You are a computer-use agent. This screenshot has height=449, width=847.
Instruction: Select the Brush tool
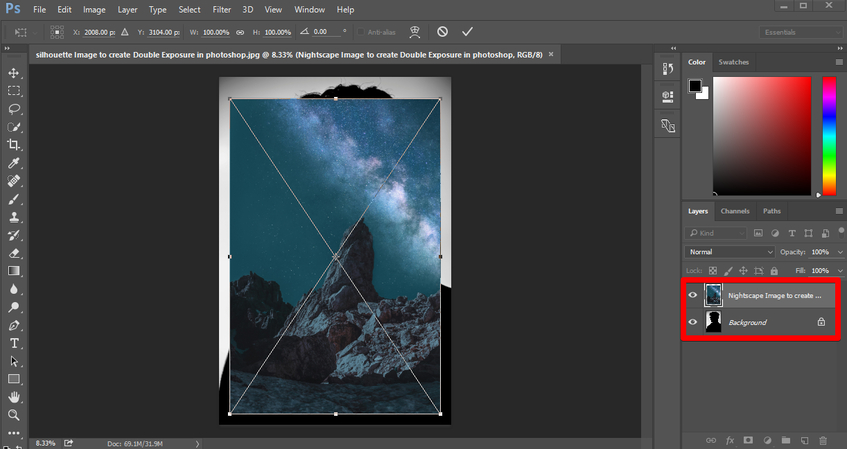click(x=14, y=199)
